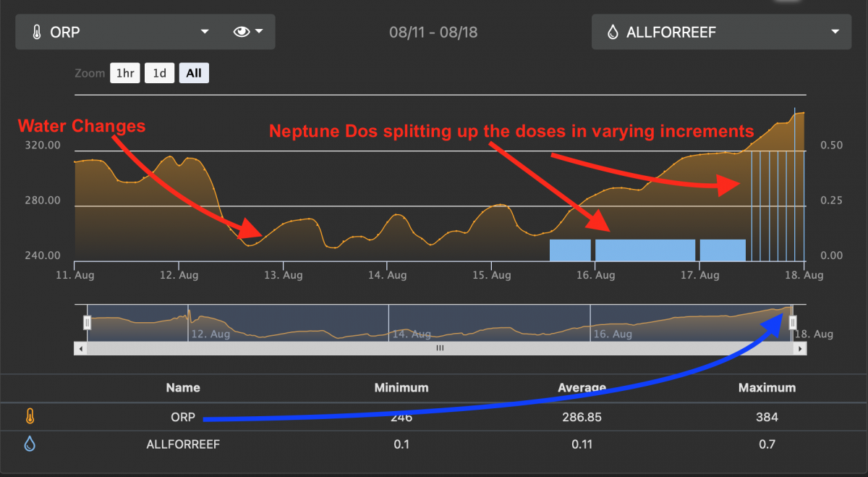The width and height of the screenshot is (868, 477).
Task: Click the ALLFORREEF minimum value 0.1
Action: [x=401, y=444]
